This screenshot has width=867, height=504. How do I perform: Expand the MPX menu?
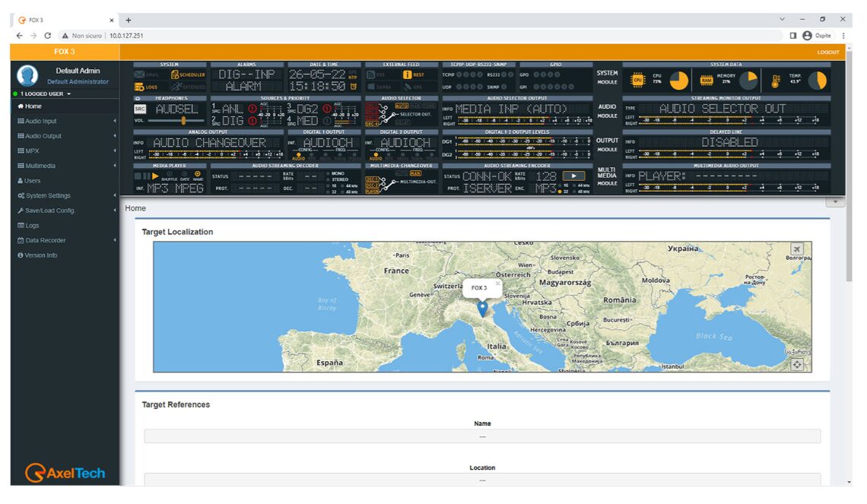tap(65, 151)
